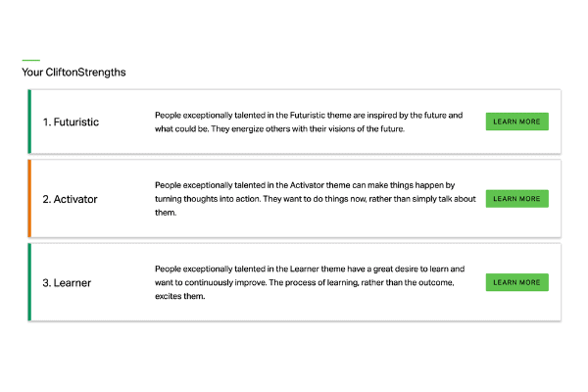Open Learn More for the Futuristic theme
The height and width of the screenshot is (392, 588).
click(x=516, y=122)
